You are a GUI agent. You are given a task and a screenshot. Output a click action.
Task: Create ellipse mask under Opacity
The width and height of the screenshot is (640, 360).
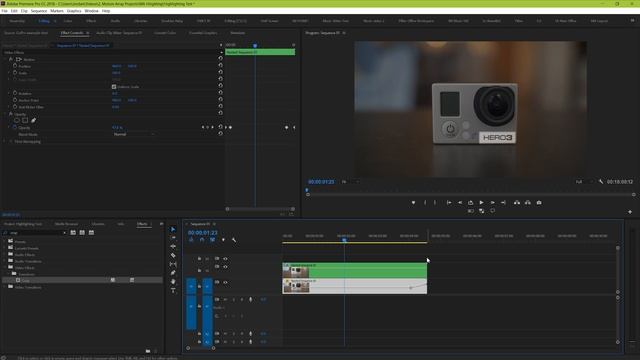[17, 120]
